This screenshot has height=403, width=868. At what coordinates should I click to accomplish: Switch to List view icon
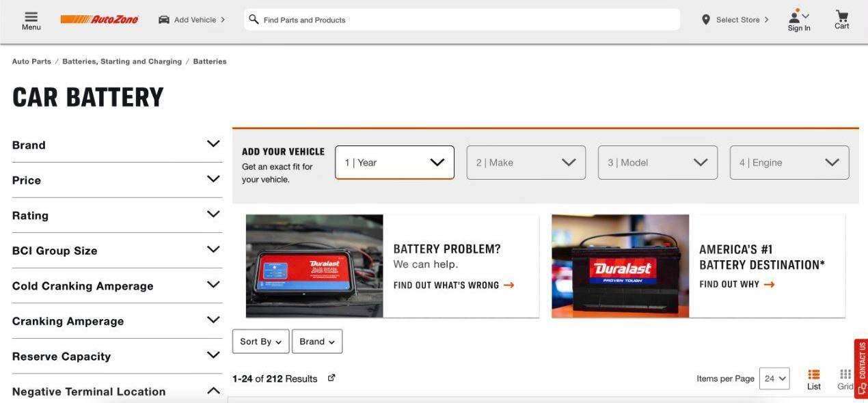(x=813, y=374)
